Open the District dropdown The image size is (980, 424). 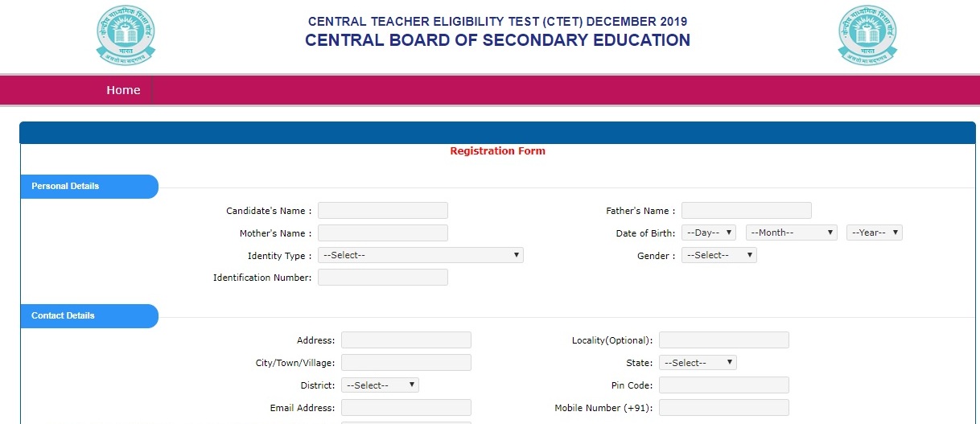click(380, 385)
